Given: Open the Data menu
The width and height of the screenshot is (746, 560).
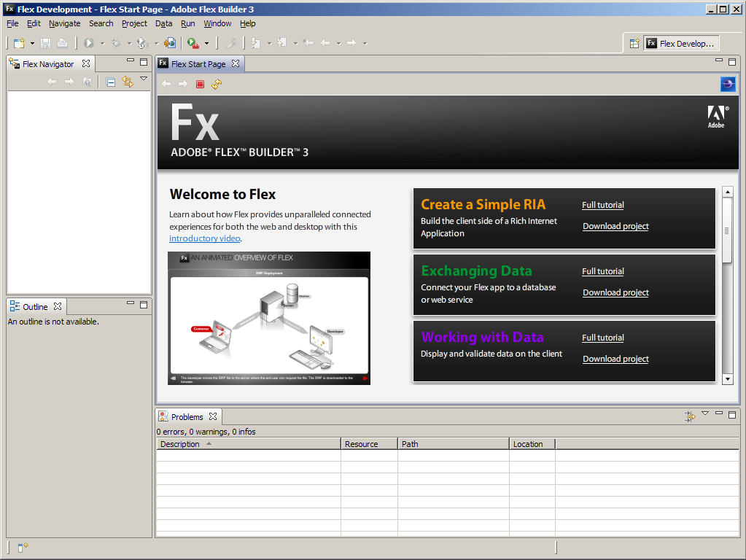Looking at the screenshot, I should point(163,23).
